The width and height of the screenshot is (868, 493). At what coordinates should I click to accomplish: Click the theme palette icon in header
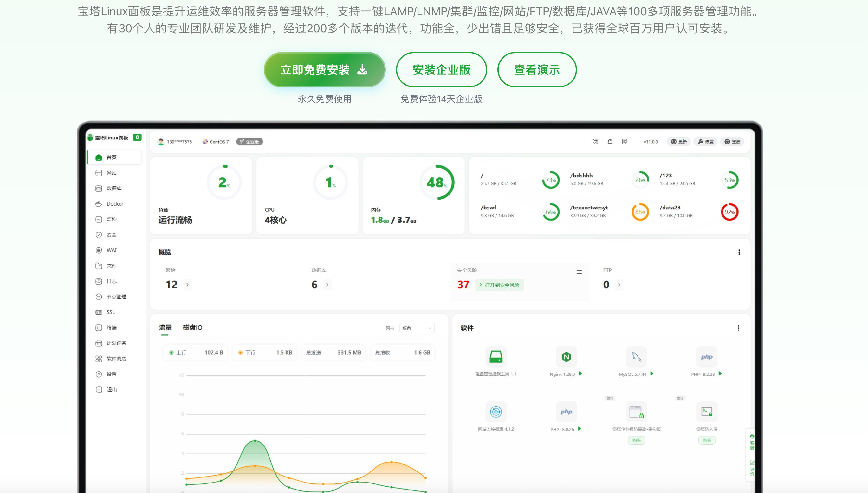(595, 142)
